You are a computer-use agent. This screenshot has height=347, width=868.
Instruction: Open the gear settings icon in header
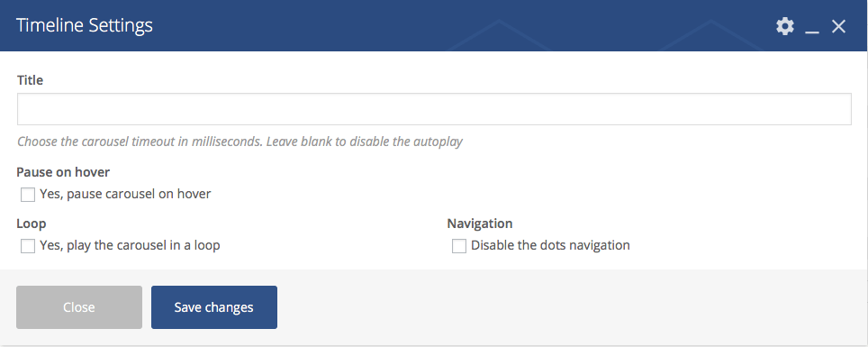(x=784, y=26)
